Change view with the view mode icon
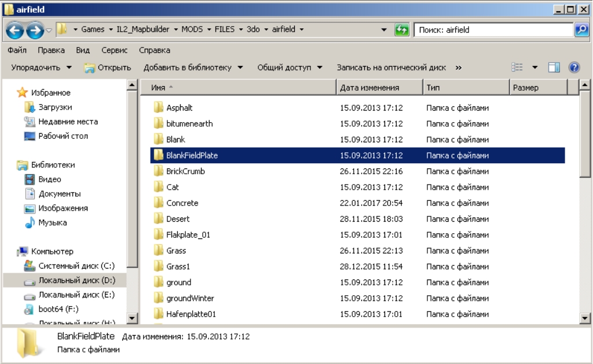The image size is (593, 364). point(517,67)
